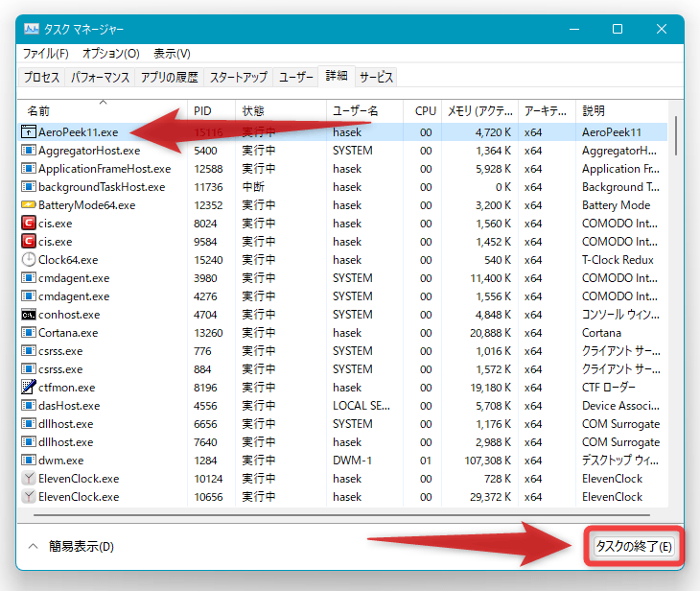Click the horizontal scrollbar below the list

pyautogui.click(x=341, y=515)
